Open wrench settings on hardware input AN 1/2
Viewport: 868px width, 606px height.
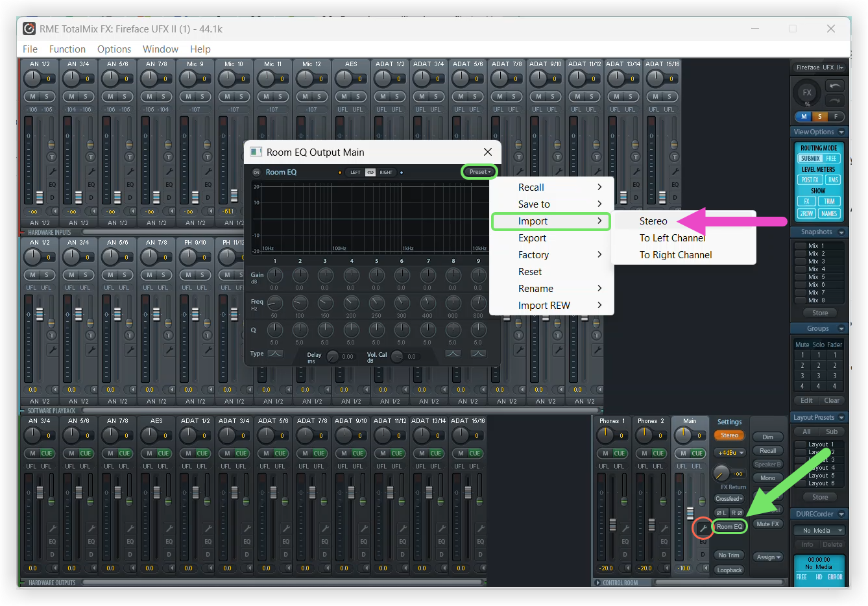tap(53, 171)
